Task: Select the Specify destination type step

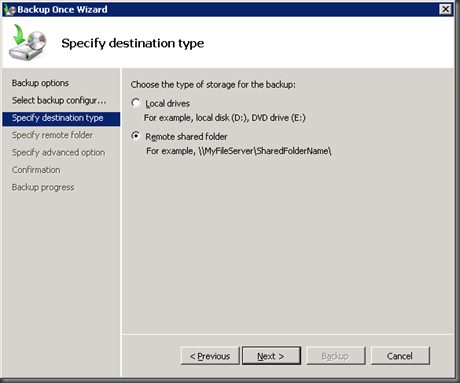Action: click(x=61, y=118)
